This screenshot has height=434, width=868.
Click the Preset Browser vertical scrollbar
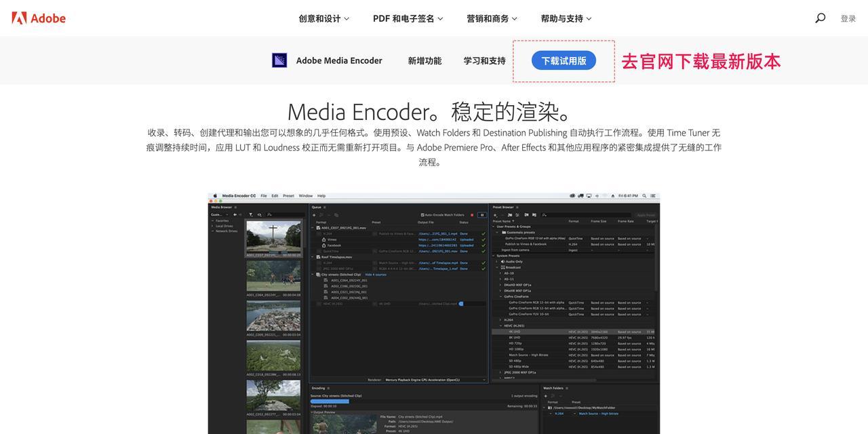656,258
